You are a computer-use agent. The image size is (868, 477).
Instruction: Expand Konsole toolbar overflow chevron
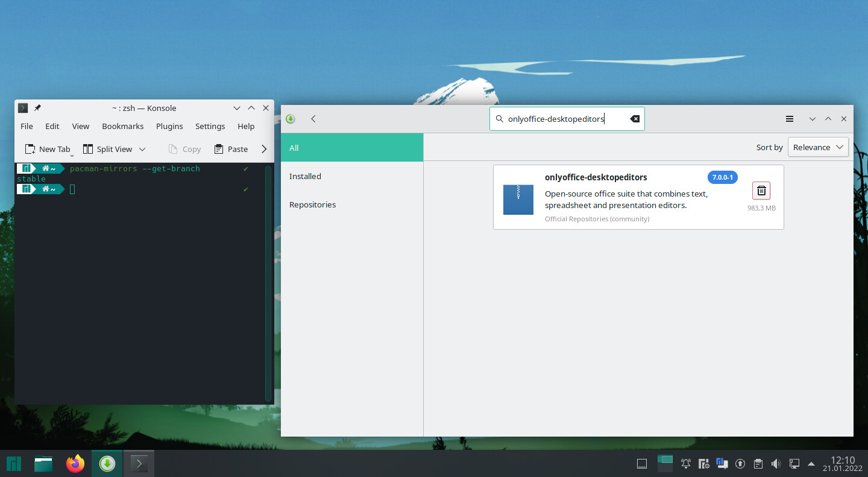pos(263,149)
